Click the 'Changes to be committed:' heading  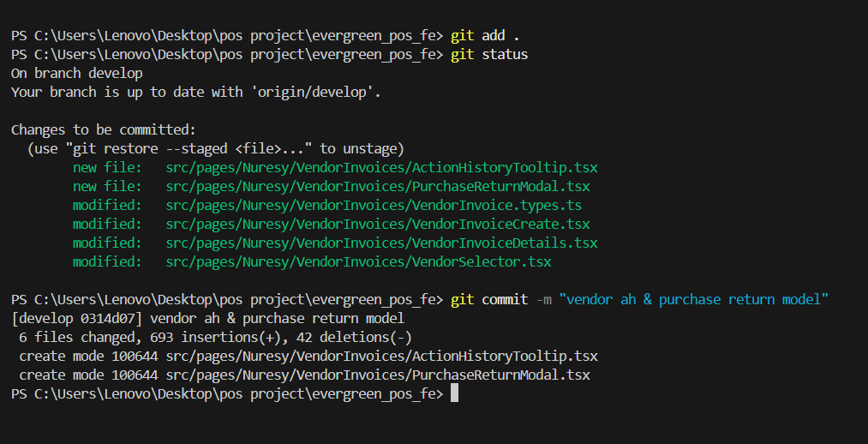click(x=104, y=130)
